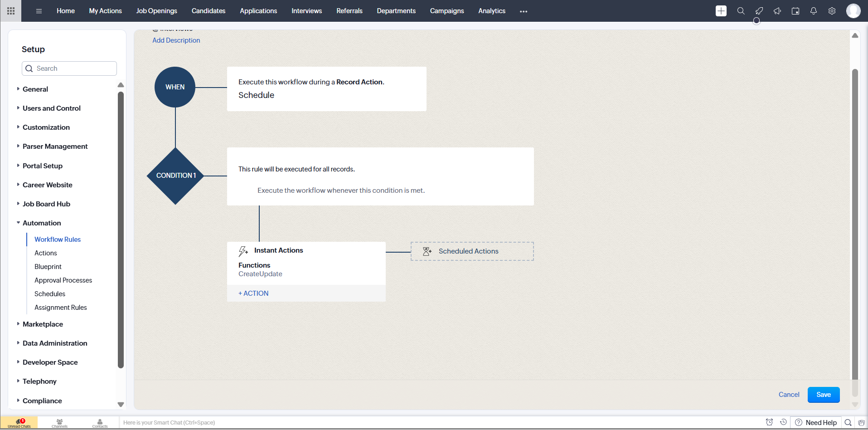Open the settings gear icon

(x=832, y=11)
